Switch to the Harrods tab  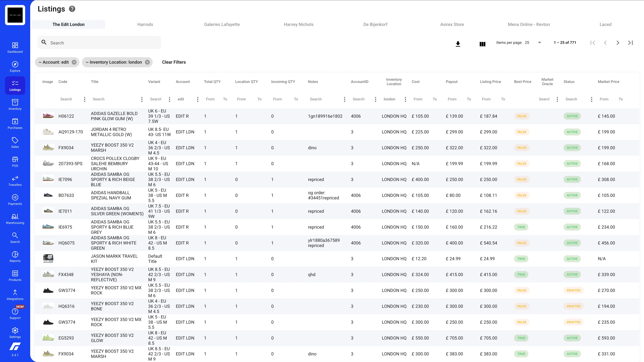(x=145, y=24)
